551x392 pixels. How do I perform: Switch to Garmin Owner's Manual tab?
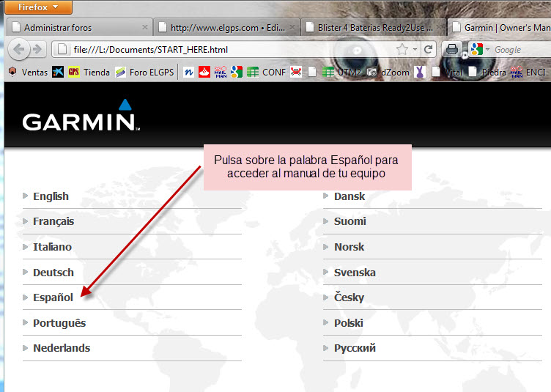(500, 27)
